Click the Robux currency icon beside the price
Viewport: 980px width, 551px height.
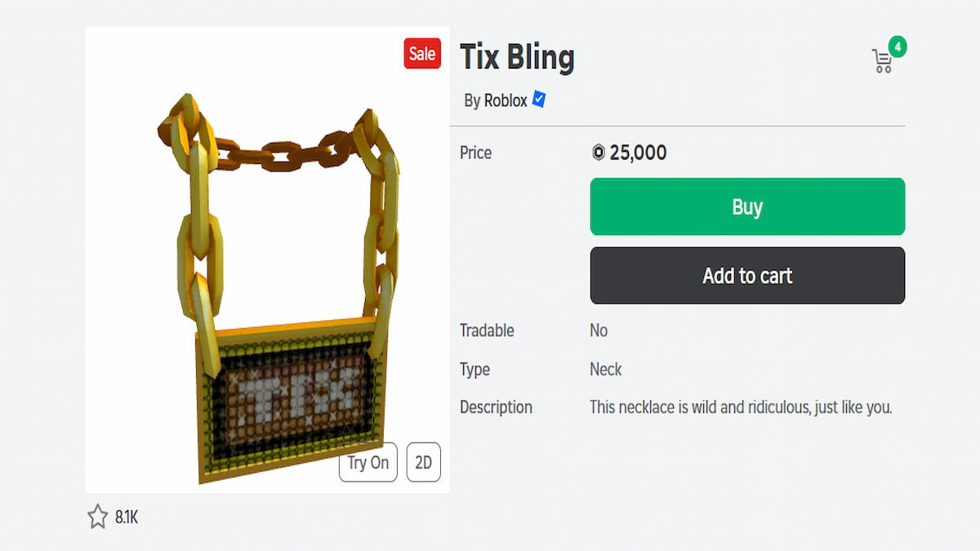click(x=599, y=153)
